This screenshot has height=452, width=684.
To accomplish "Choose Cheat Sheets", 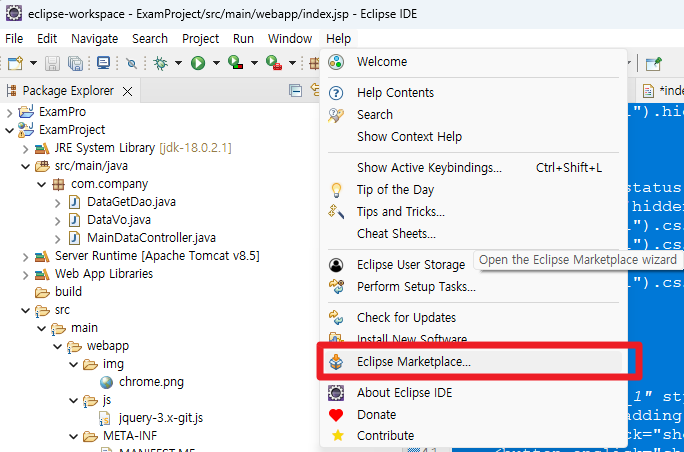I will (473, 234).
